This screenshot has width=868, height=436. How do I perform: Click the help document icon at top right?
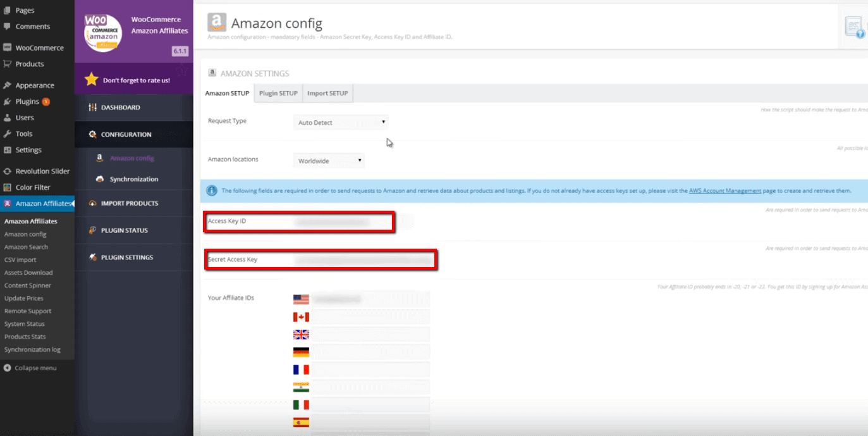click(855, 27)
